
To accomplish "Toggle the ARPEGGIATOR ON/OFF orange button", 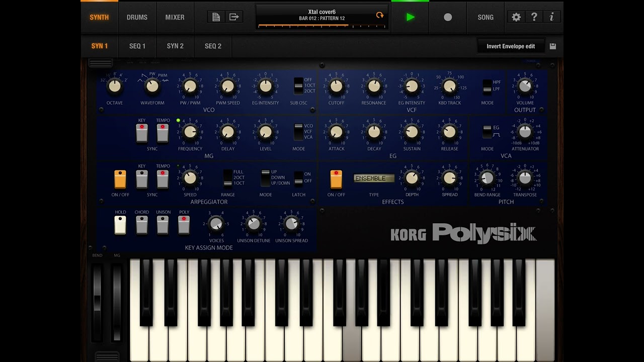I will pyautogui.click(x=120, y=179).
